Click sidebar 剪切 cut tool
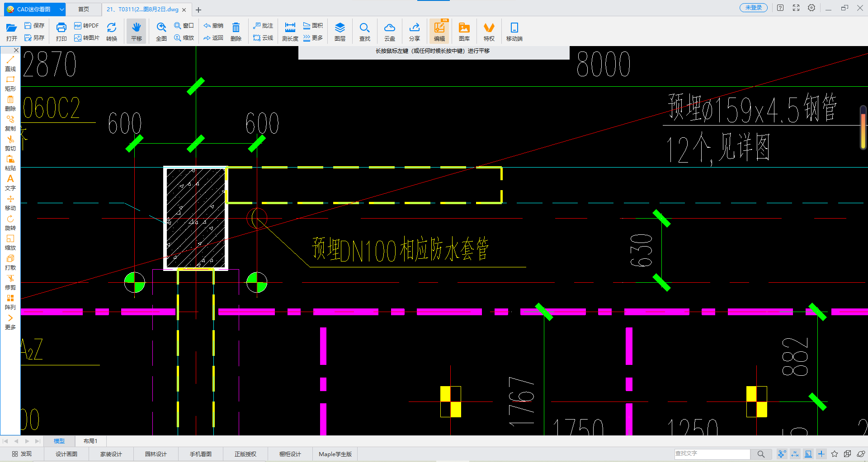Image resolution: width=868 pixels, height=462 pixels. (10, 143)
